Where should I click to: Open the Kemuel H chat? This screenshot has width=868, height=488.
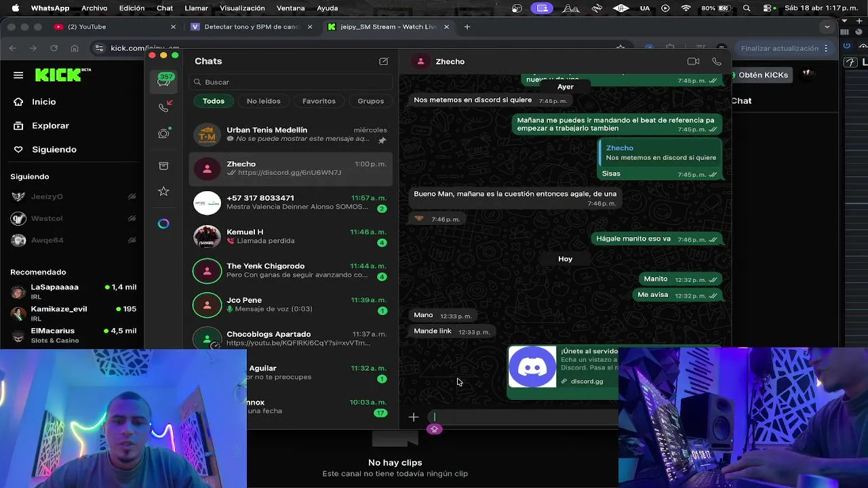(x=290, y=237)
